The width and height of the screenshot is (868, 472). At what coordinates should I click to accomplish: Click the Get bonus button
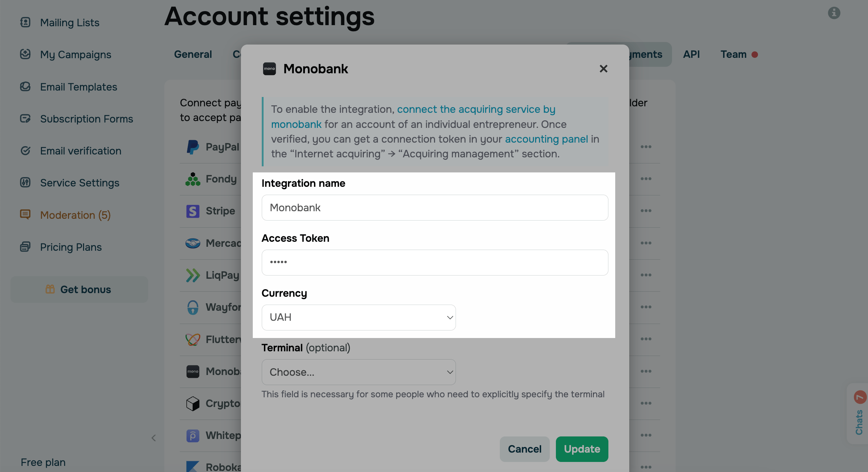(x=79, y=290)
